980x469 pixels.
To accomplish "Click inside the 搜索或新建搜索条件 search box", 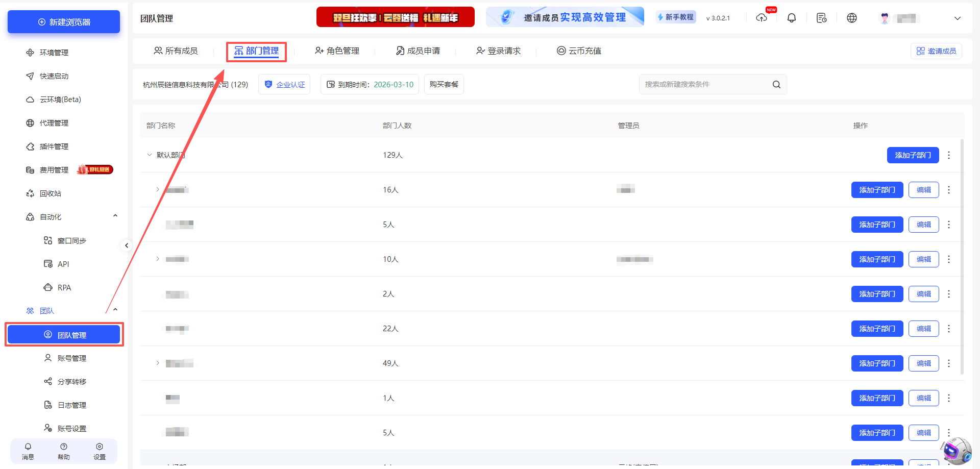I will click(x=704, y=84).
